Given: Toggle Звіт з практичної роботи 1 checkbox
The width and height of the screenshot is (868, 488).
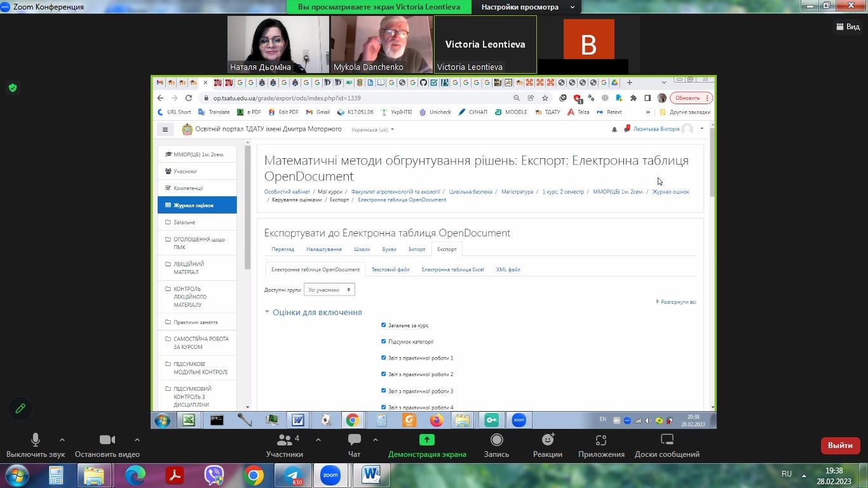Looking at the screenshot, I should coord(383,358).
